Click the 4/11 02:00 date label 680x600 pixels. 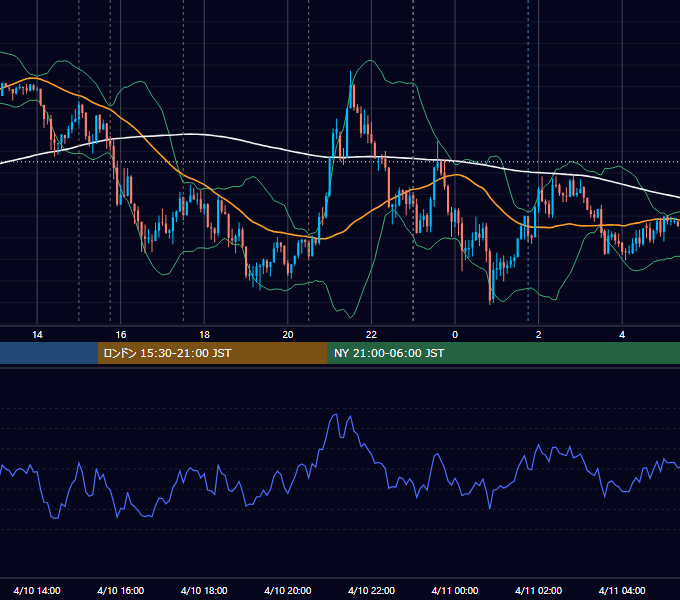click(538, 590)
